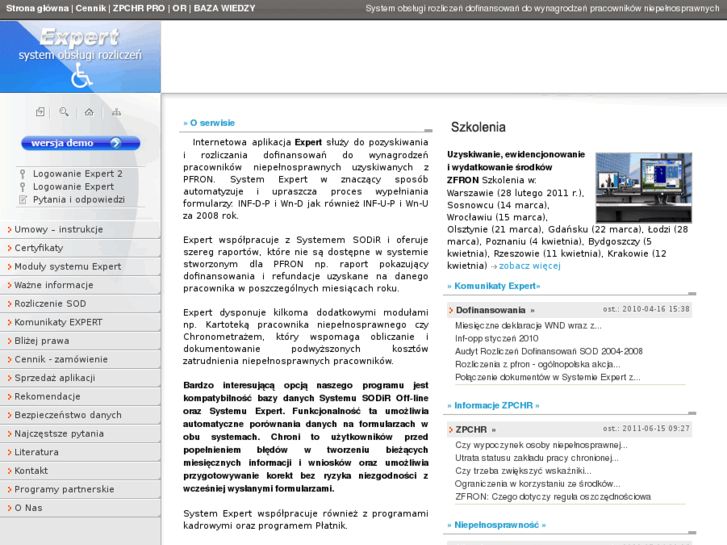Open ZFRON: Czego dotyczy reguła oszczędnościowa
Viewport: 727px width, 545px height.
pos(553,497)
